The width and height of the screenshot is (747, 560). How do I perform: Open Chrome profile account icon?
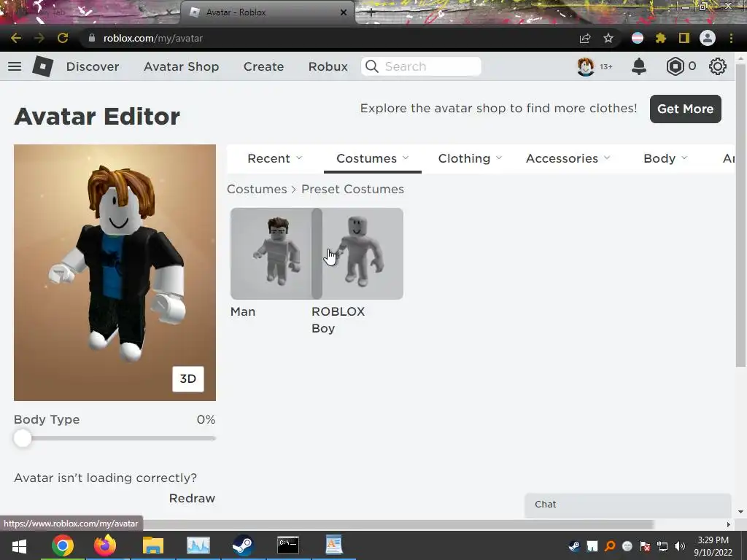point(708,38)
